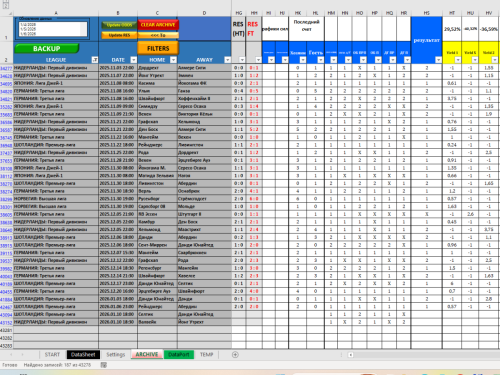Click the Select All corner triangle
The image size is (500, 375).
point(10,13)
